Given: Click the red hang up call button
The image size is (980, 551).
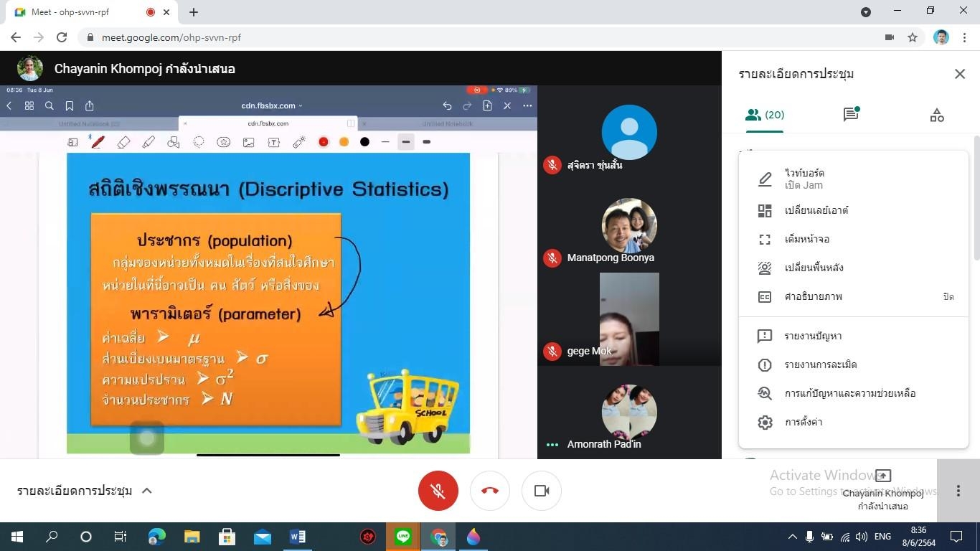Looking at the screenshot, I should (490, 491).
